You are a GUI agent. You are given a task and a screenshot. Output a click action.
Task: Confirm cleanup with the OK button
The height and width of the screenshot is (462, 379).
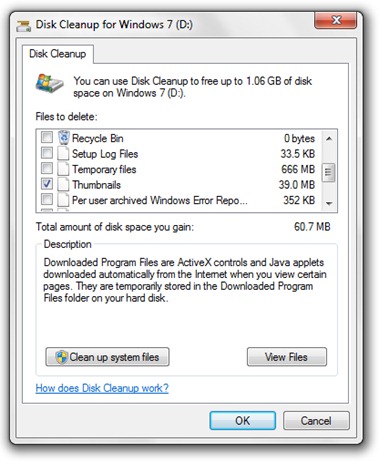click(x=242, y=421)
